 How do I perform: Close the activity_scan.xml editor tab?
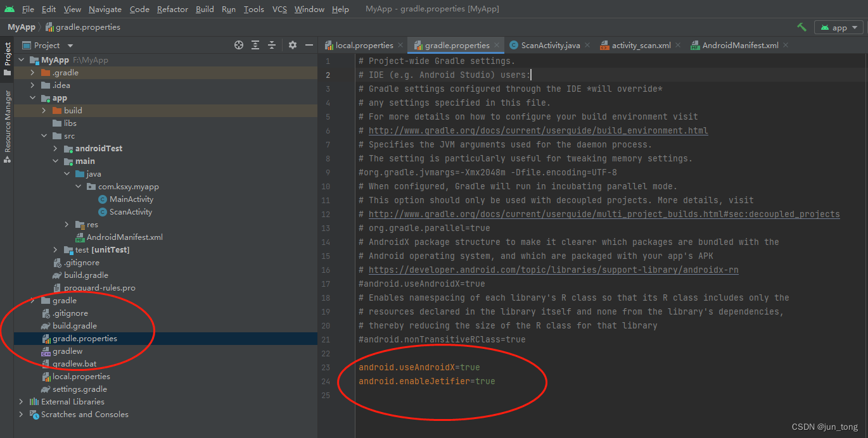[x=678, y=45]
